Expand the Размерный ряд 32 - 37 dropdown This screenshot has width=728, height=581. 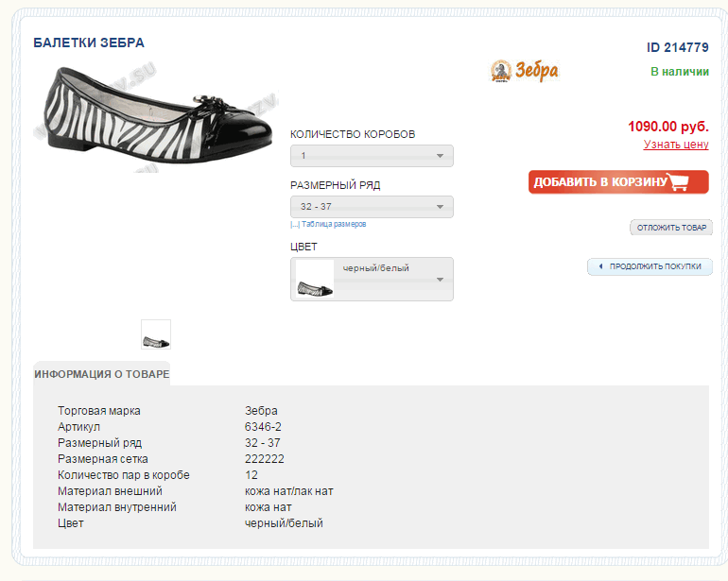pyautogui.click(x=372, y=207)
